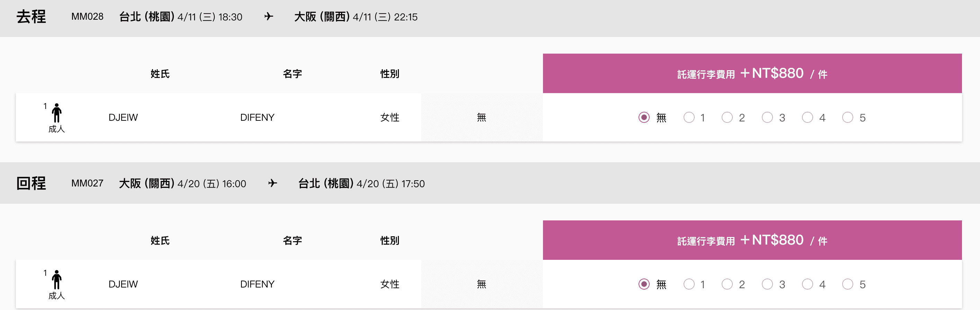Click the adult passenger icon on return row
Viewport: 980px width, 310px height.
click(x=57, y=280)
